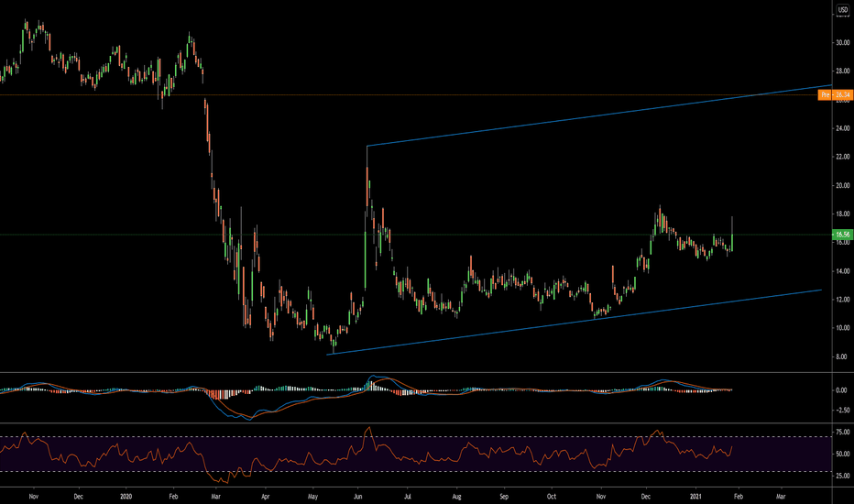Click the 14.00 price axis label

pyautogui.click(x=843, y=271)
